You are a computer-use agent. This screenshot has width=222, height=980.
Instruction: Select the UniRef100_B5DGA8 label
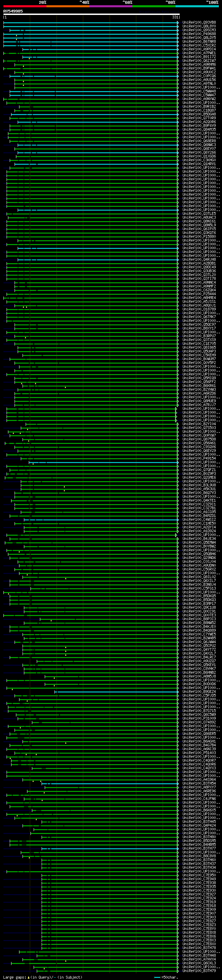[x=199, y=114]
